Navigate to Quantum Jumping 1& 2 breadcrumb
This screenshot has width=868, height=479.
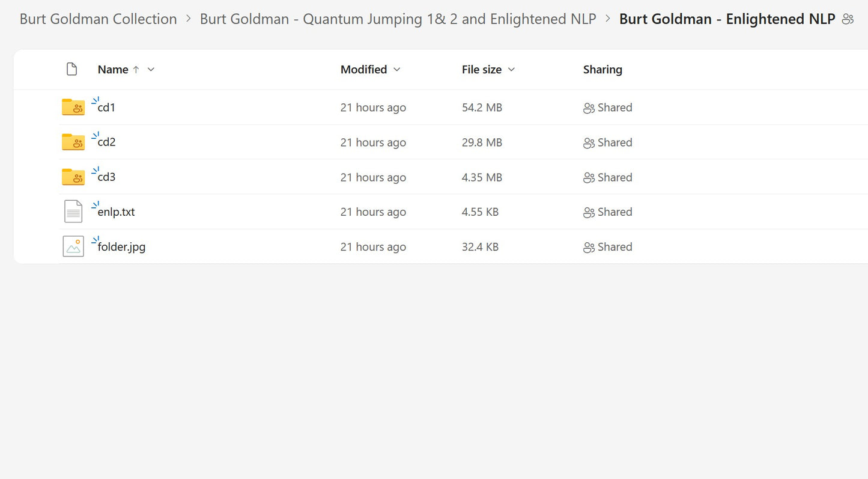pos(398,19)
